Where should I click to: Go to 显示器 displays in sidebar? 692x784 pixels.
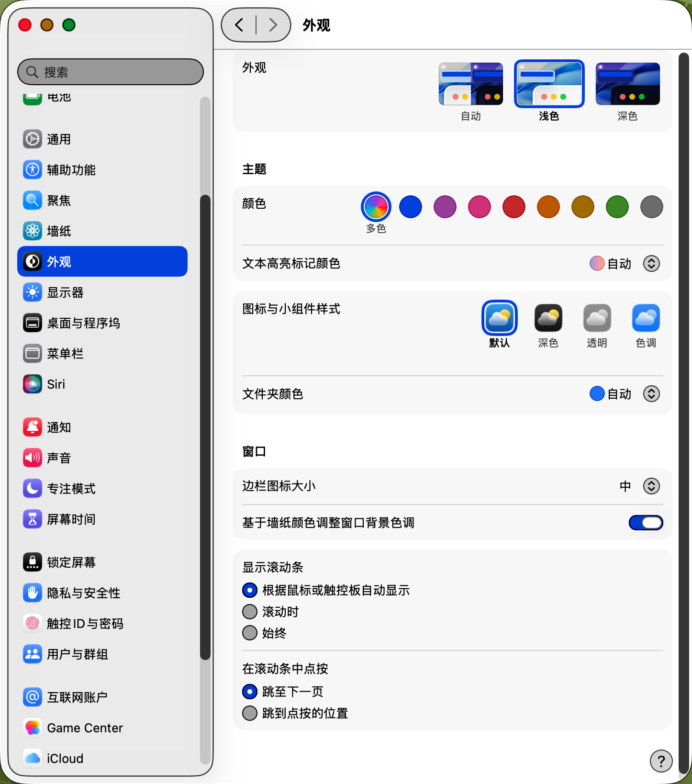[65, 292]
